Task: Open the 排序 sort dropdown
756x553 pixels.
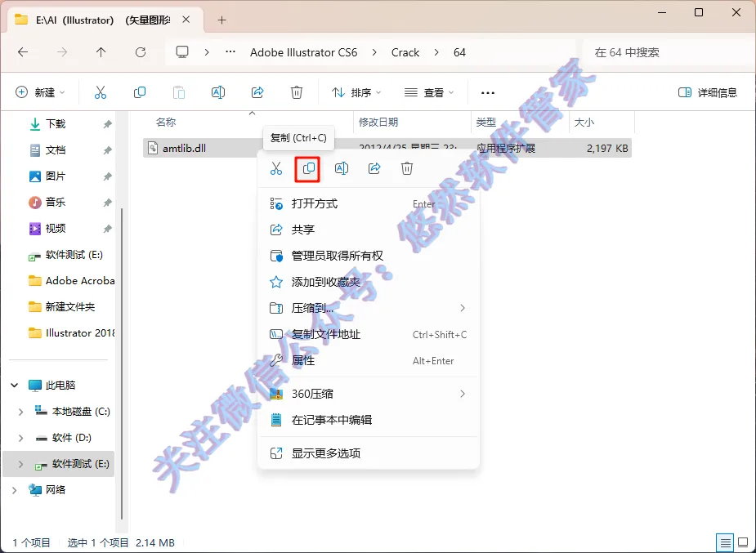Action: point(356,92)
